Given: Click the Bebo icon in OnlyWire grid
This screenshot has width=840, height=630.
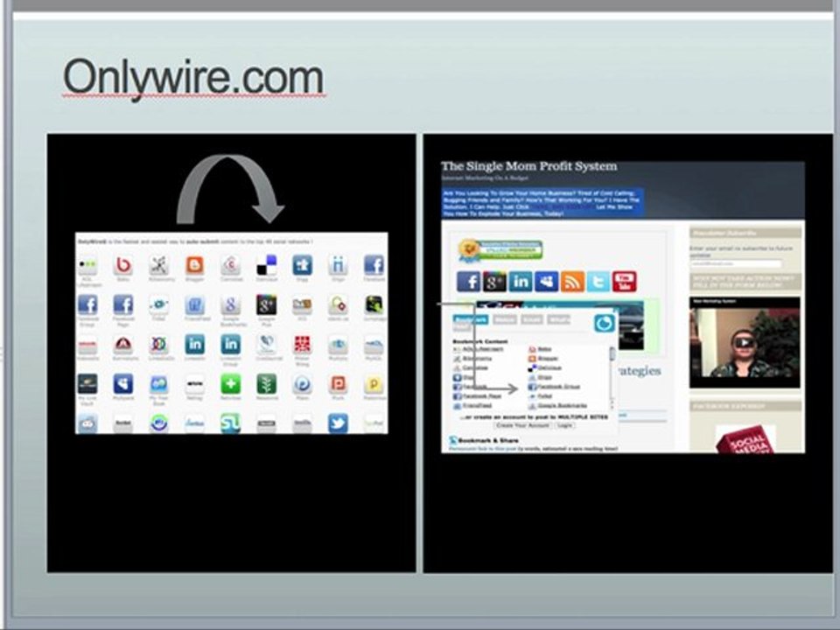Looking at the screenshot, I should (x=123, y=265).
